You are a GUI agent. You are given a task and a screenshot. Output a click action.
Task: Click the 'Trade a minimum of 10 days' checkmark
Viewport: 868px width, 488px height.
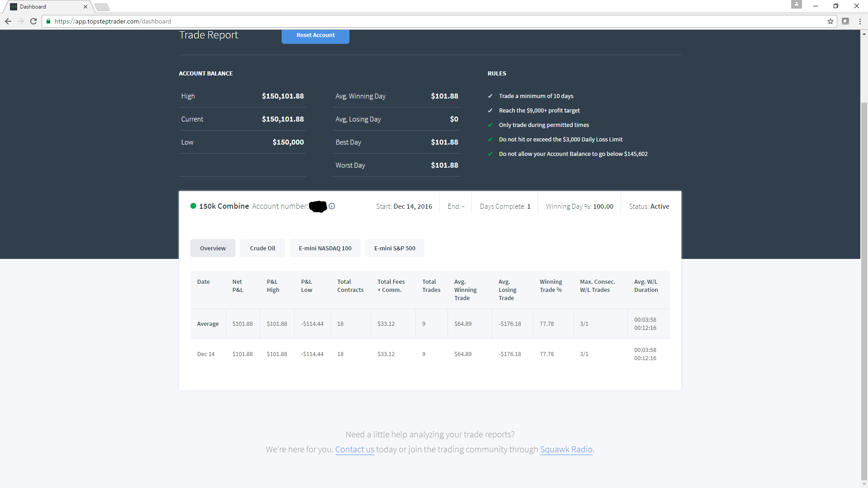pyautogui.click(x=490, y=96)
